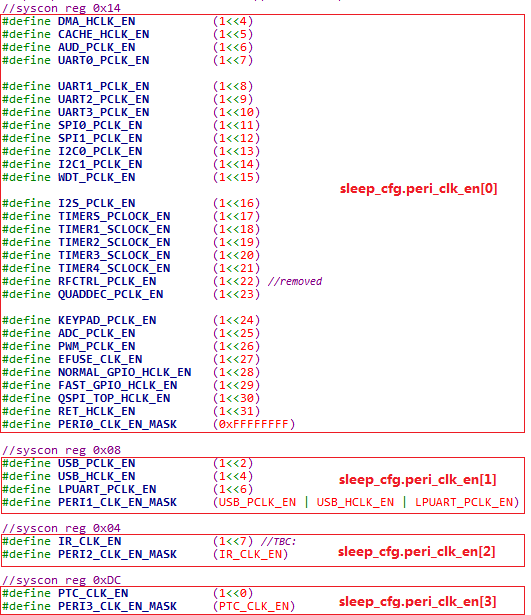Click PTC_CLK_EN in its #define line
The width and height of the screenshot is (531, 615).
[93, 593]
